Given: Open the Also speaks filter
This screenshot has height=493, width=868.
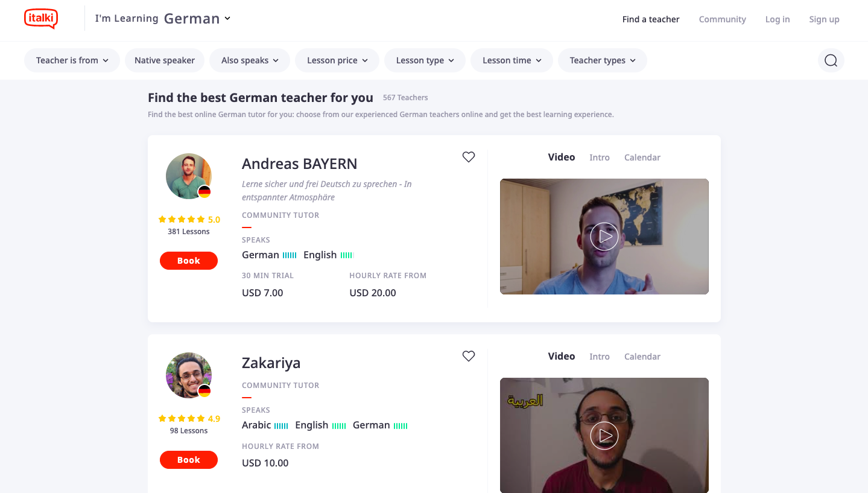Looking at the screenshot, I should pyautogui.click(x=250, y=60).
